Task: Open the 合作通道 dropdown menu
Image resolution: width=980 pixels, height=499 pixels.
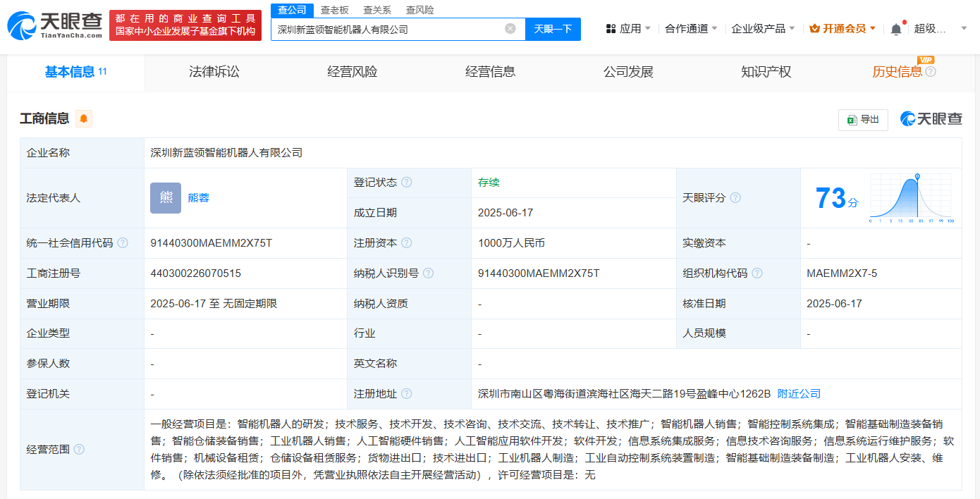Action: pos(691,29)
